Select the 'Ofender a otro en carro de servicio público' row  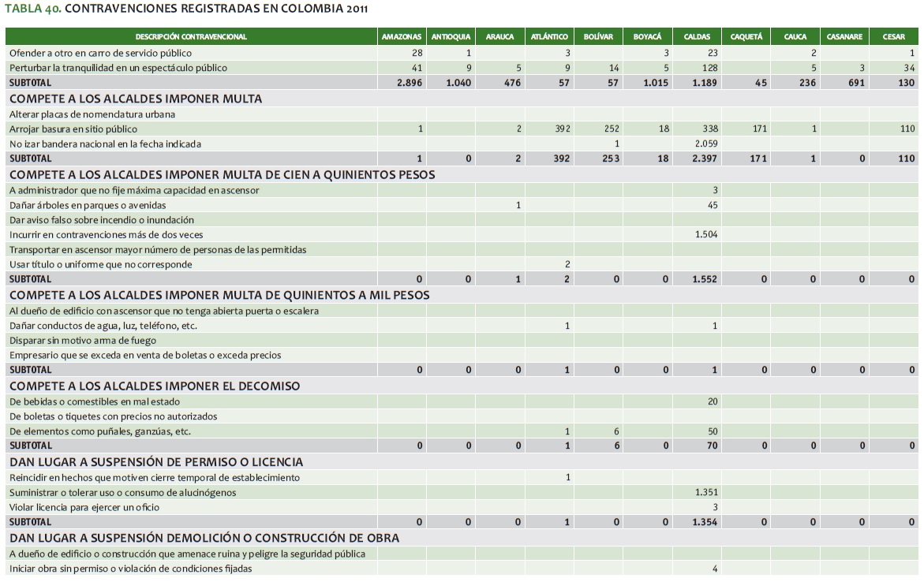click(100, 53)
